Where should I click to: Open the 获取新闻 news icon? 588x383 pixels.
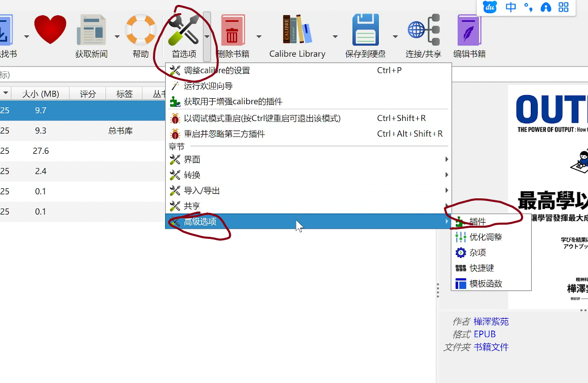[91, 30]
